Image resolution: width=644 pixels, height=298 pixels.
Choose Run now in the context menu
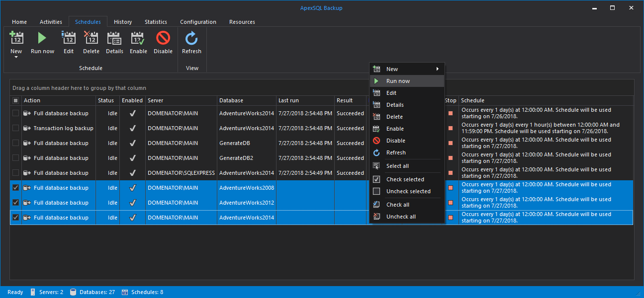point(398,81)
